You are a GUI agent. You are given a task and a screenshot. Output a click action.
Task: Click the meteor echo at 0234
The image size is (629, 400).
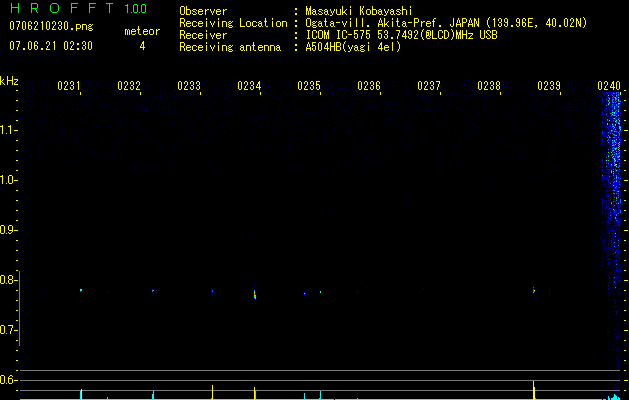255,294
